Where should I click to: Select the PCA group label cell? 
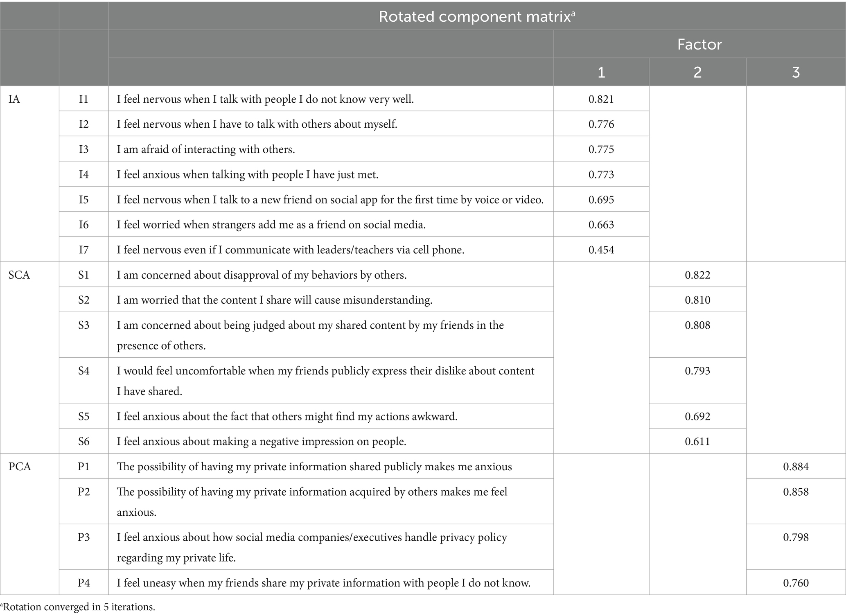[x=29, y=524]
